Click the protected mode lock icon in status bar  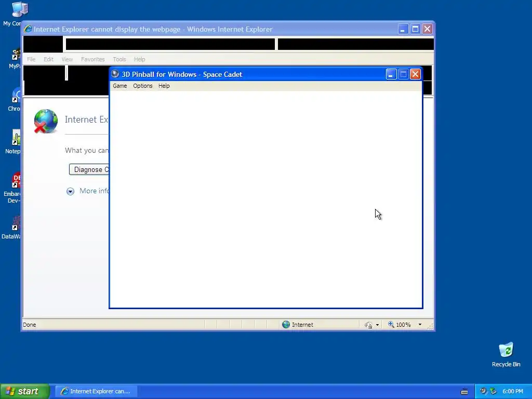click(x=368, y=325)
